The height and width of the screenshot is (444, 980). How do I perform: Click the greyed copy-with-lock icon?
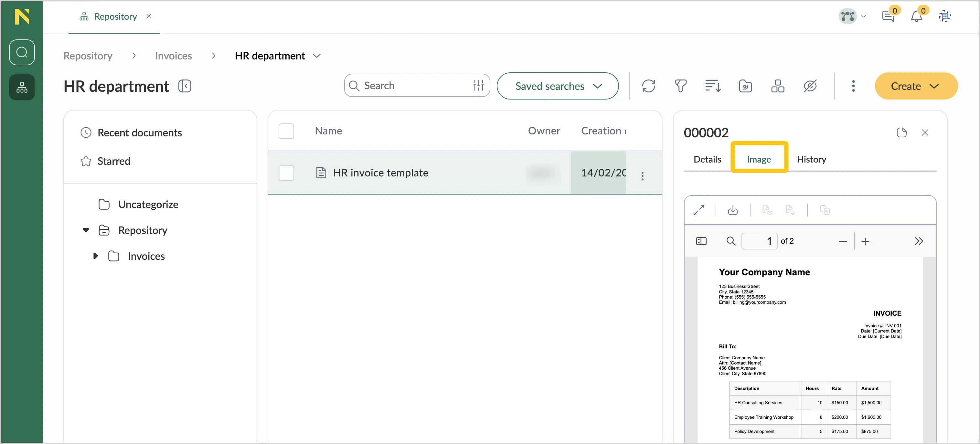pyautogui.click(x=825, y=210)
